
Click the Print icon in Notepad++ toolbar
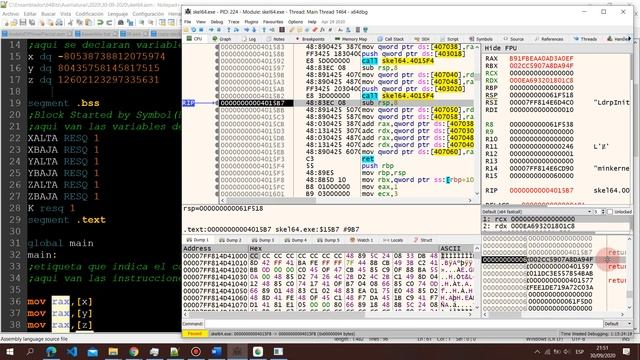(59, 22)
